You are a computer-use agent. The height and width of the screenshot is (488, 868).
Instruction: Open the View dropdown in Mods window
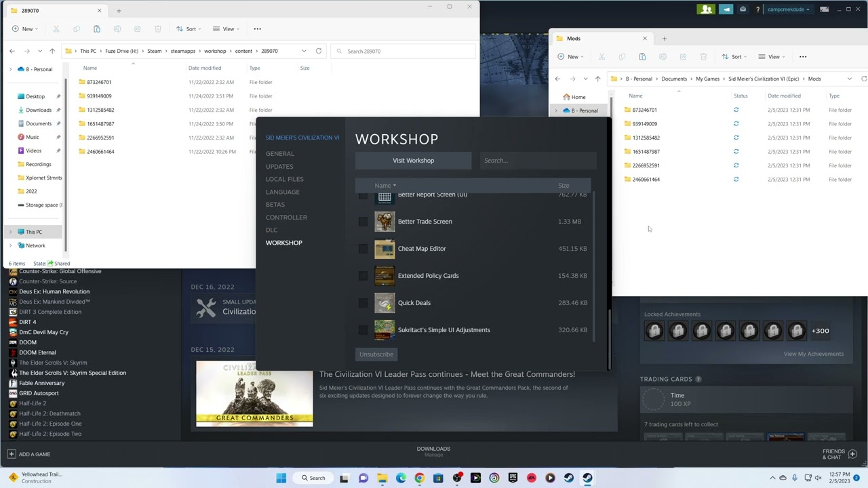click(x=771, y=57)
